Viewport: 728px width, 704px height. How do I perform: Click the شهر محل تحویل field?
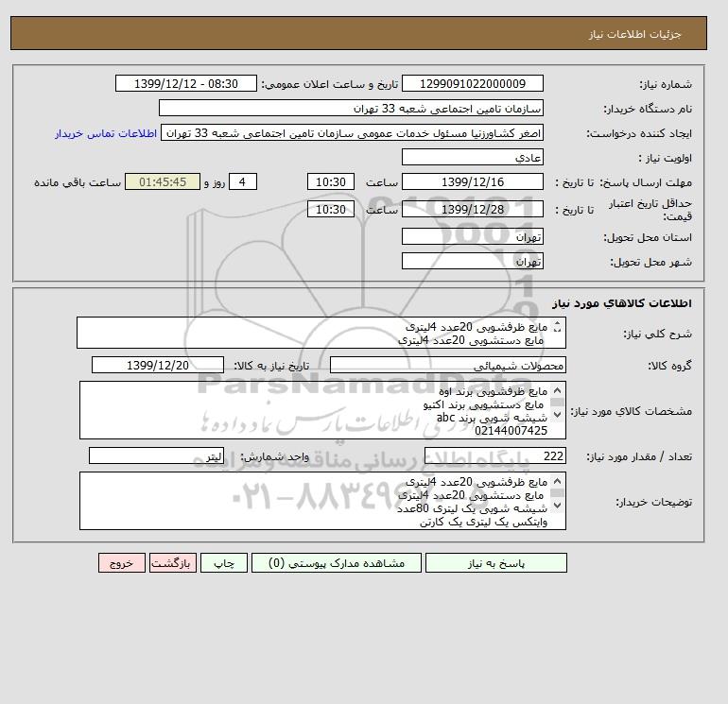(472, 262)
